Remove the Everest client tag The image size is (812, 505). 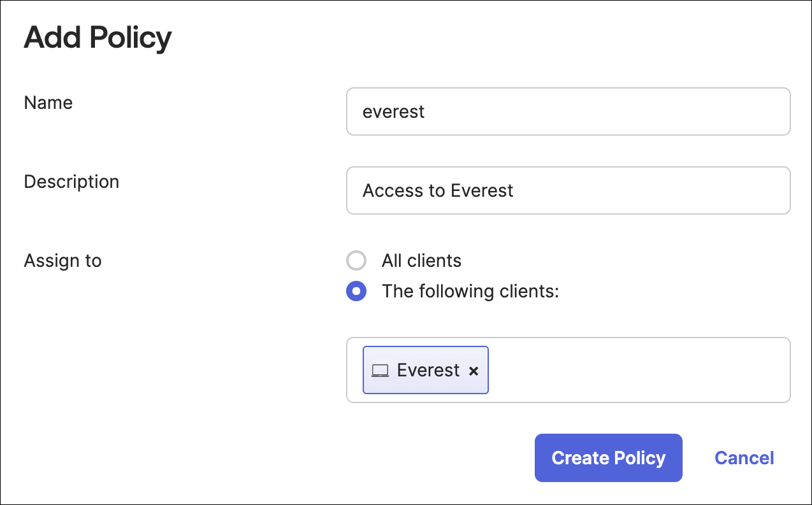click(x=474, y=371)
